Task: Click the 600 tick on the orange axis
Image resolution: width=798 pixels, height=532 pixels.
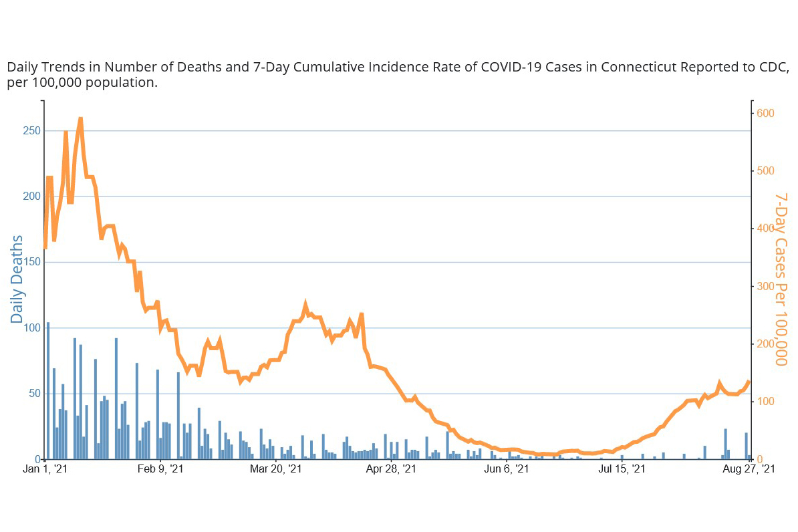Action: click(765, 114)
